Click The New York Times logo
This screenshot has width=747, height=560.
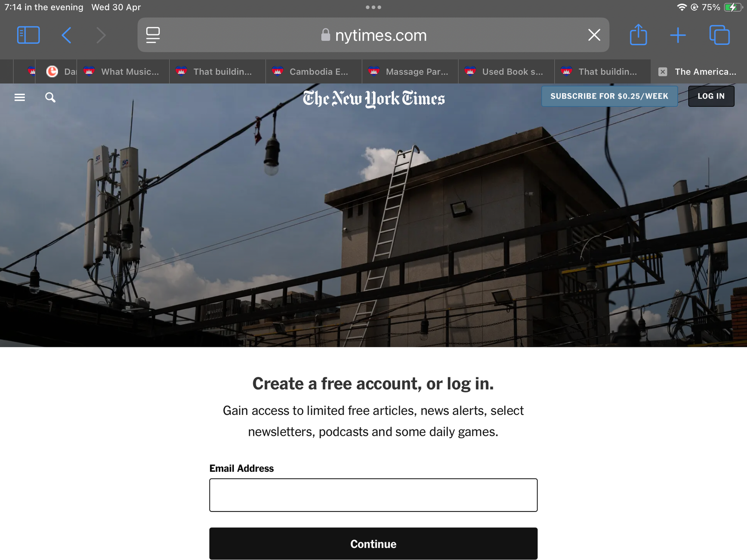(x=373, y=98)
